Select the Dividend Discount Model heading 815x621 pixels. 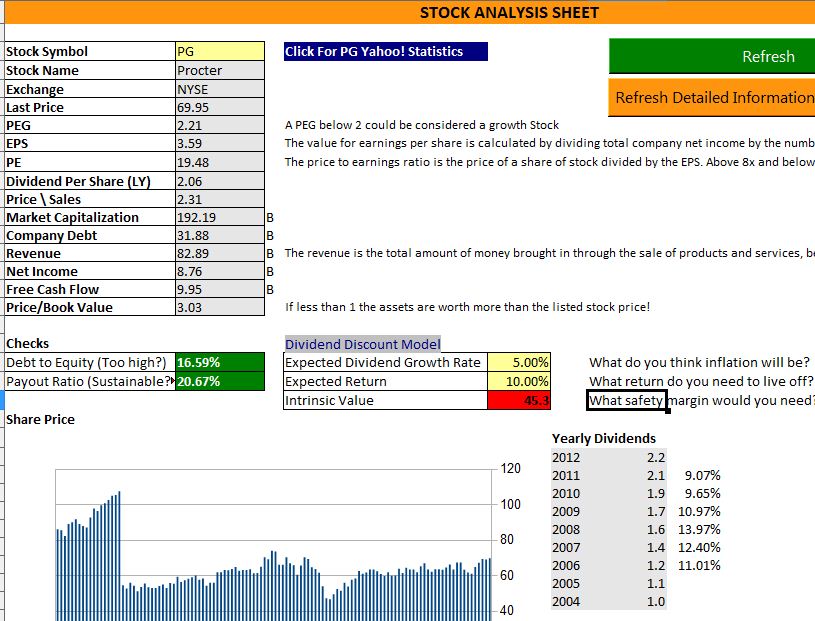363,344
